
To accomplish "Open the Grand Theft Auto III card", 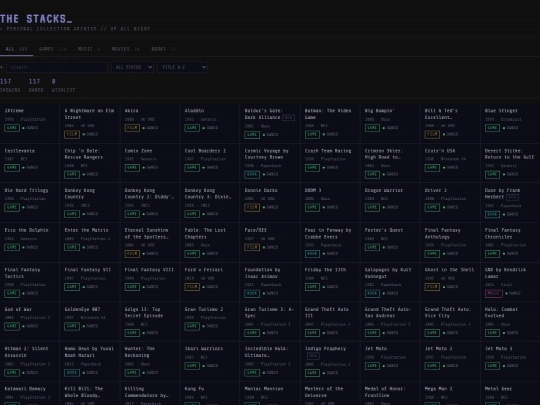I will coord(330,322).
